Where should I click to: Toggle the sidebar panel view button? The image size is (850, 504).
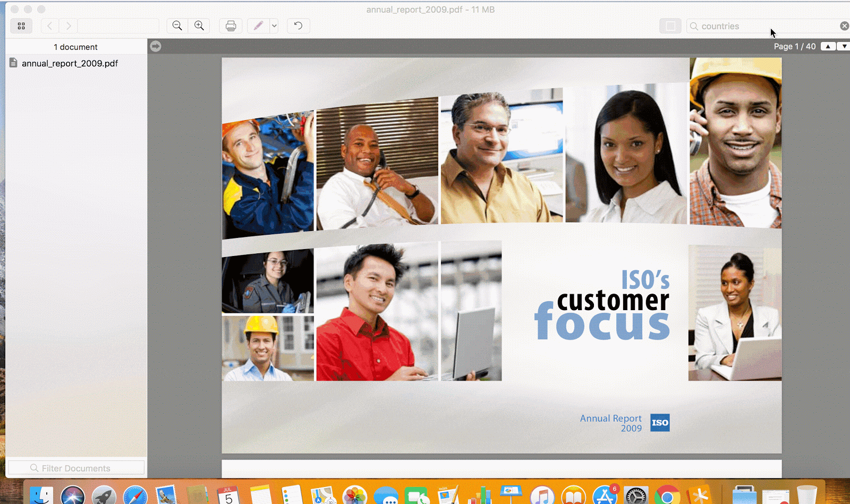pos(670,26)
